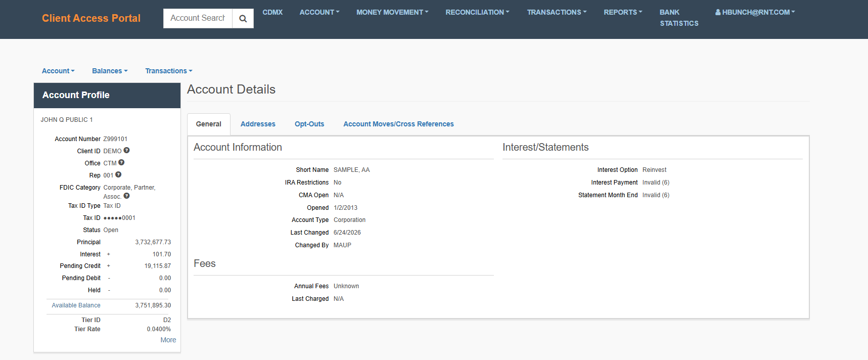Select the General tab
This screenshot has width=868, height=360.
coord(209,124)
